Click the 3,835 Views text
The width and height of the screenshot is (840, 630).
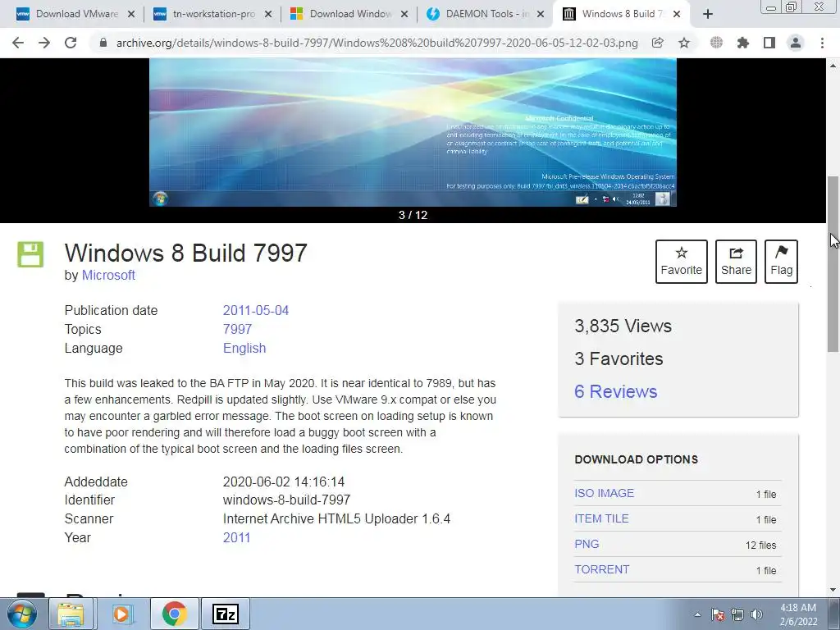623,326
